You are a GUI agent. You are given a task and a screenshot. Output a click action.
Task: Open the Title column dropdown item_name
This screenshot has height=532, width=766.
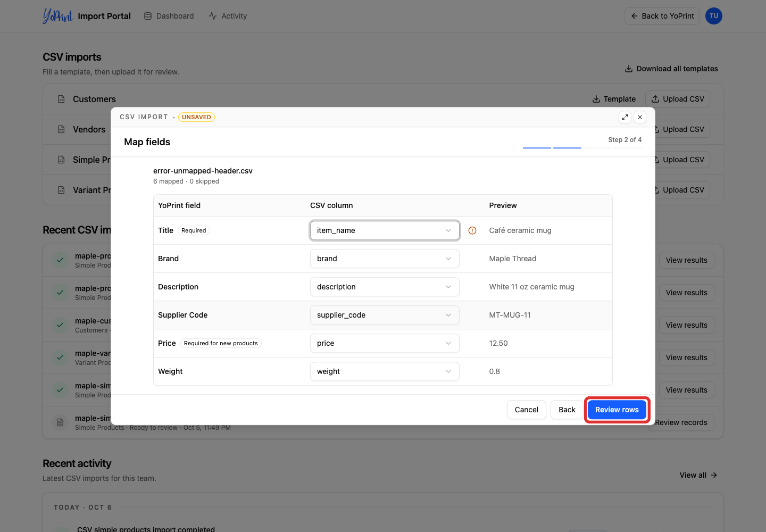pyautogui.click(x=385, y=230)
